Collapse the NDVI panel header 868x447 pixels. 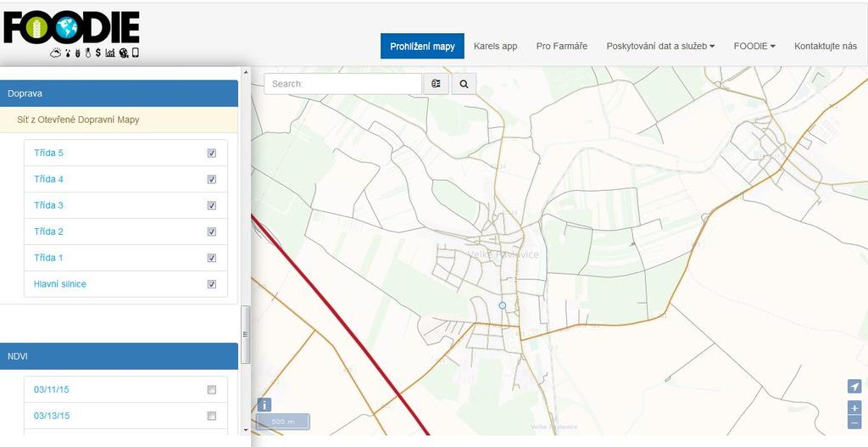coord(119,356)
